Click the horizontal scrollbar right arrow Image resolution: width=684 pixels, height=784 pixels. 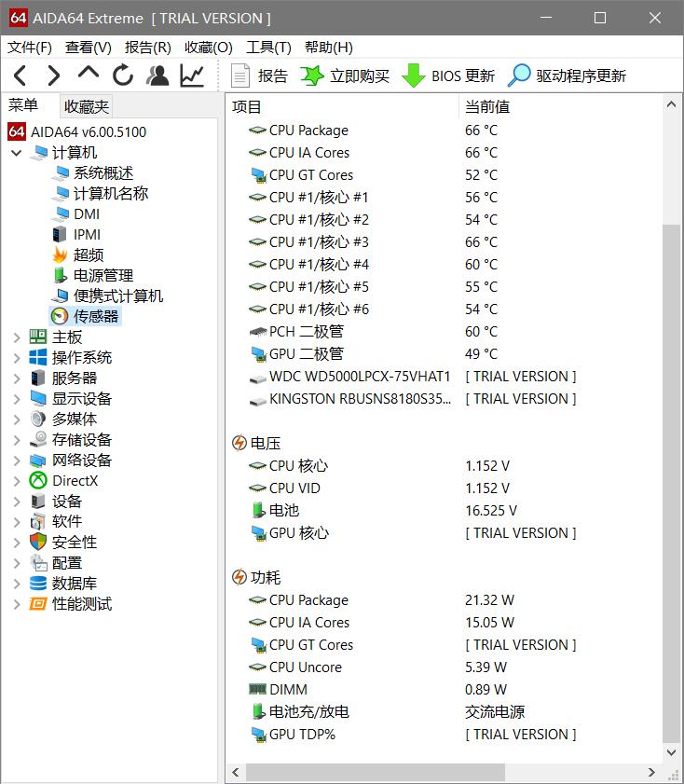651,772
